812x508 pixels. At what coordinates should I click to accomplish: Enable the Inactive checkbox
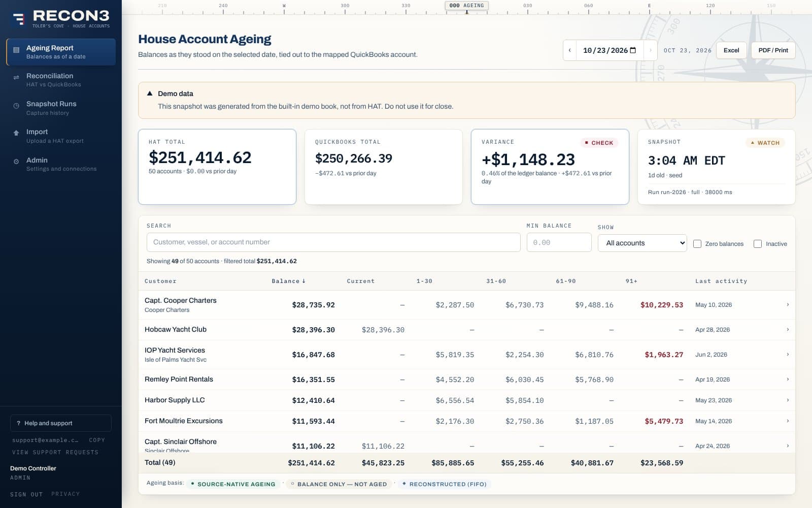[x=758, y=244]
